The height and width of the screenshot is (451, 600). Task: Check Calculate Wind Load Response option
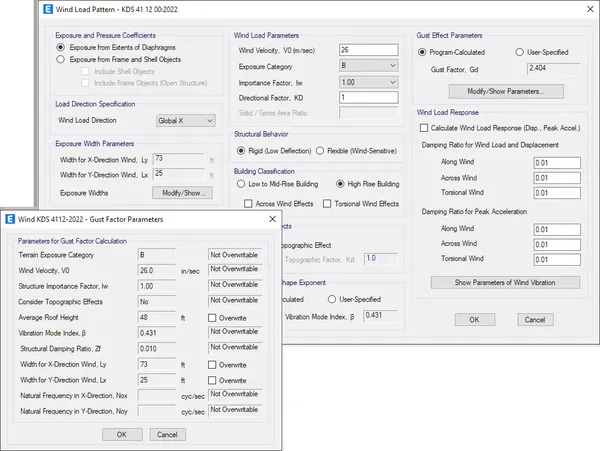424,128
